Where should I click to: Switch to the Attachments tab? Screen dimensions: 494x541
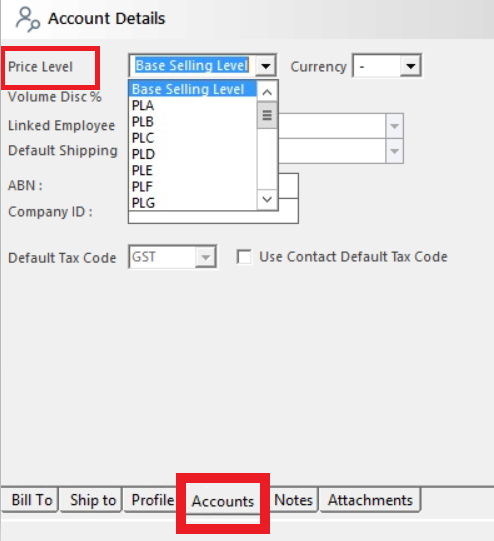click(x=370, y=499)
